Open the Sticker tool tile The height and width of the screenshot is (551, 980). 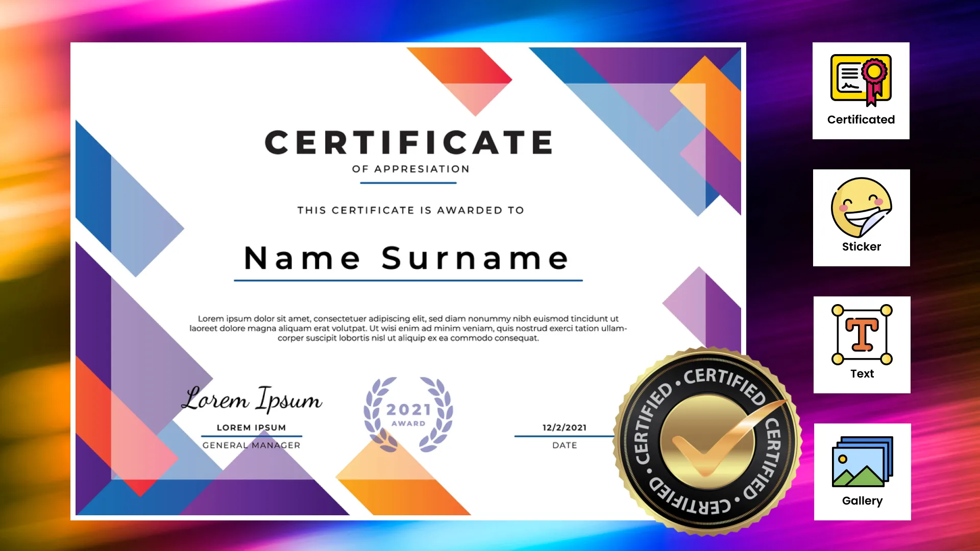[862, 218]
